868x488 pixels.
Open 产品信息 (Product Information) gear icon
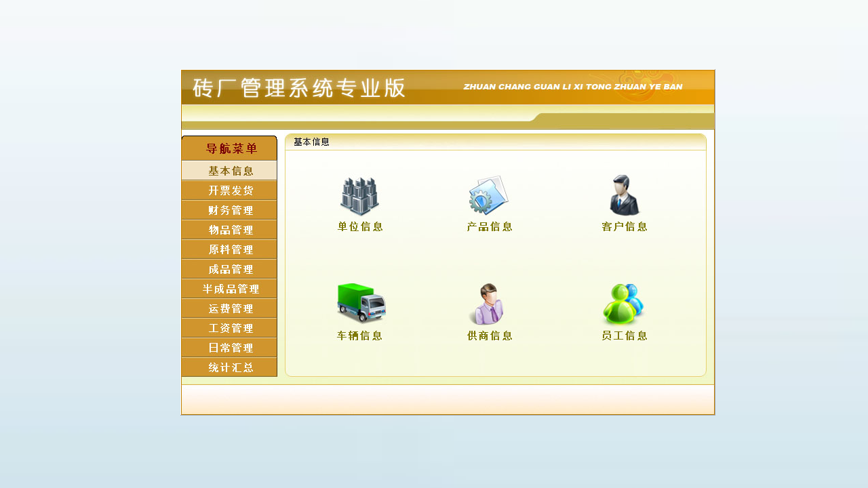coord(488,195)
